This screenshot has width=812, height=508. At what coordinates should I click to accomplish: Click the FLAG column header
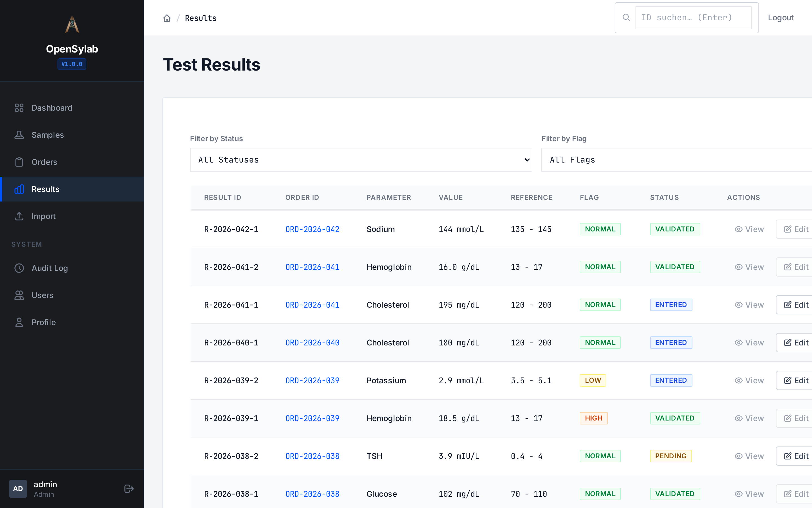coord(589,198)
